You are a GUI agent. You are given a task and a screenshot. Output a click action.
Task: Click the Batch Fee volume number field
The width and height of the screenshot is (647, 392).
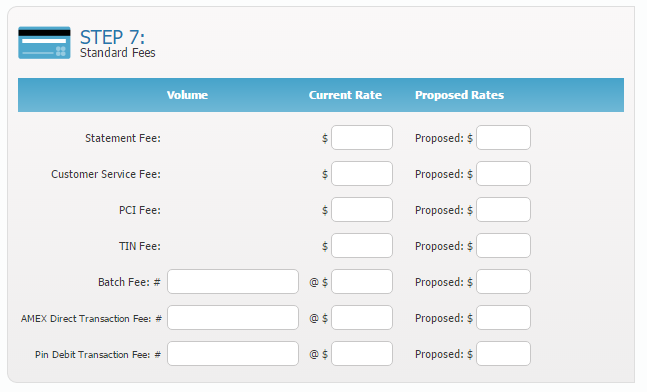tap(233, 282)
